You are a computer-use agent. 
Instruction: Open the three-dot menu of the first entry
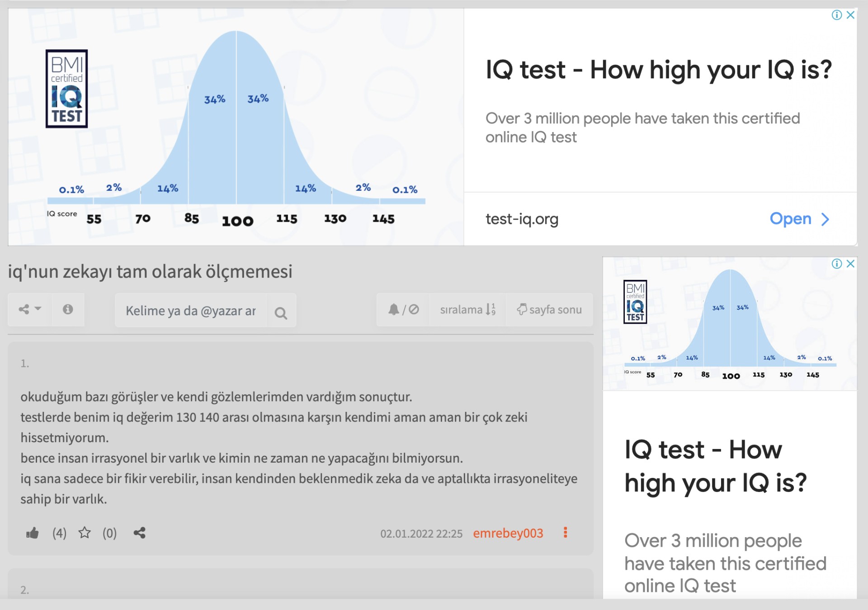[565, 533]
